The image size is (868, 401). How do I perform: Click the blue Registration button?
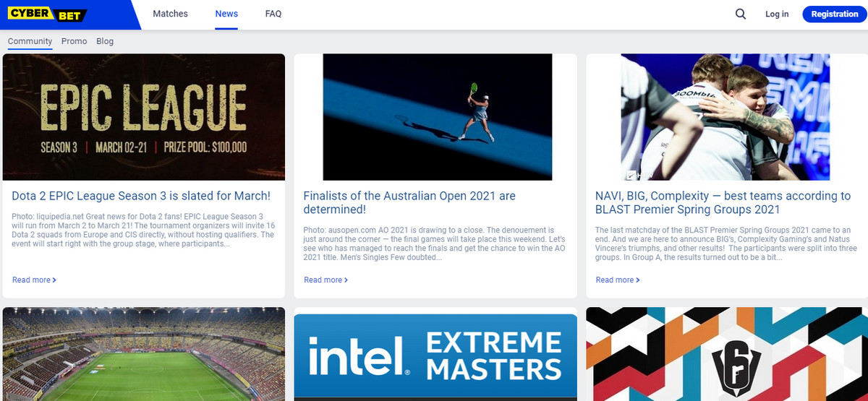[834, 14]
